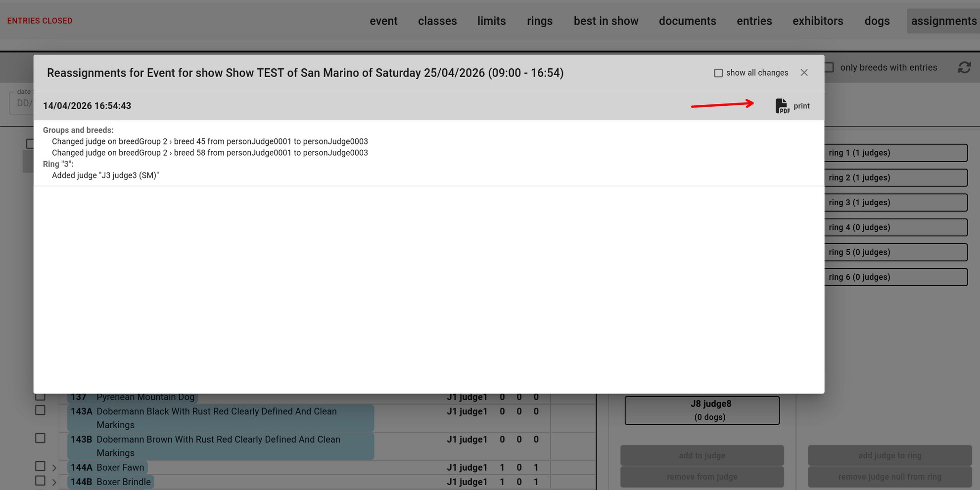
Task: Click the Ring "3" heading
Action: pyautogui.click(x=58, y=164)
